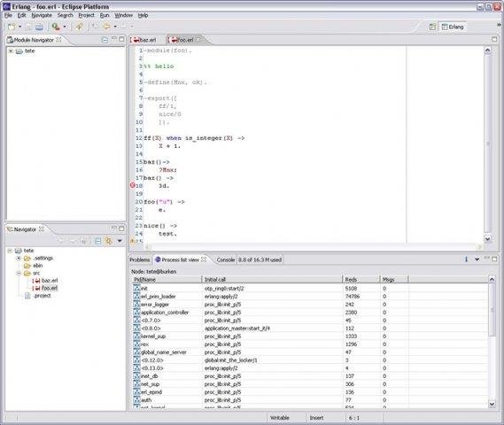Sort by the Initial call column header
Viewport: 504px width, 425px height.
pos(272,280)
